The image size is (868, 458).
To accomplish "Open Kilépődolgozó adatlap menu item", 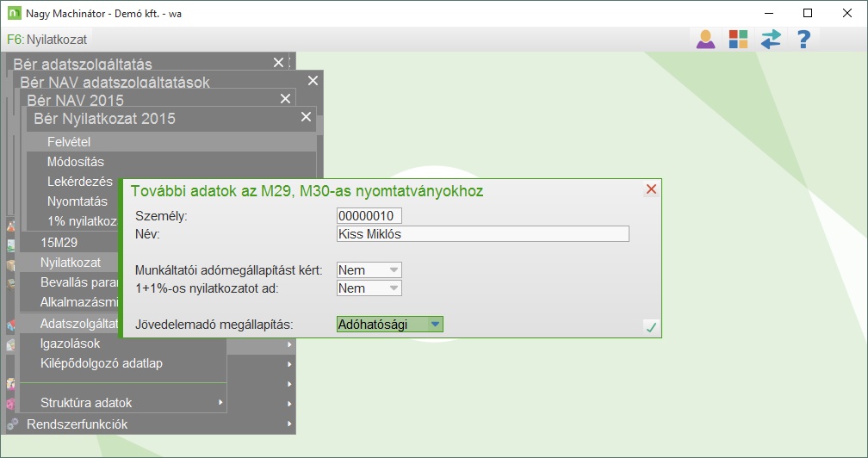I will tap(123, 363).
